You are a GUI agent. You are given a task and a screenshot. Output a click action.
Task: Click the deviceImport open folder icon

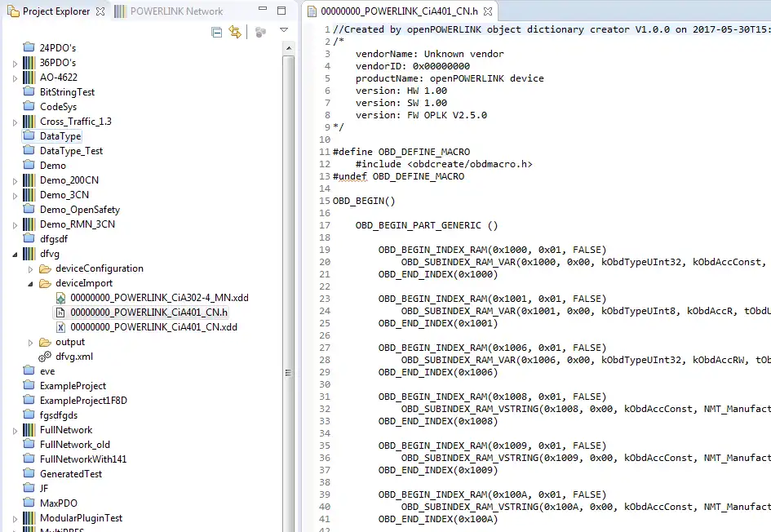(x=45, y=283)
